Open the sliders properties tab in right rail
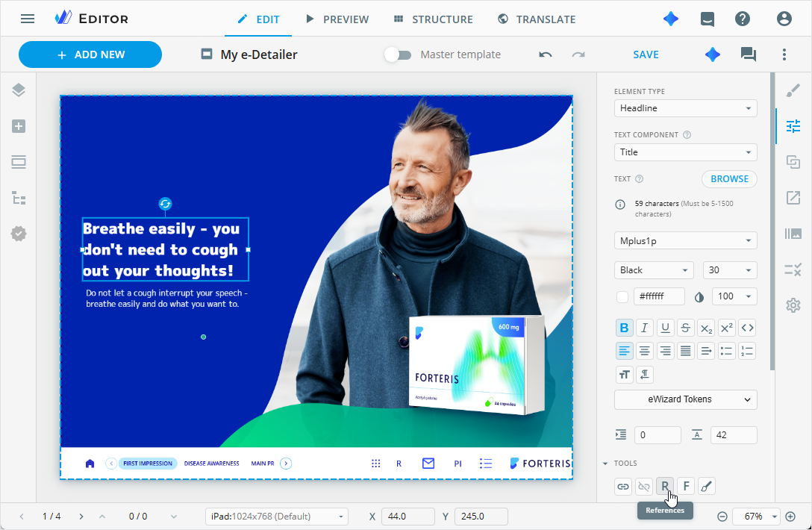Image resolution: width=812 pixels, height=530 pixels. click(793, 126)
